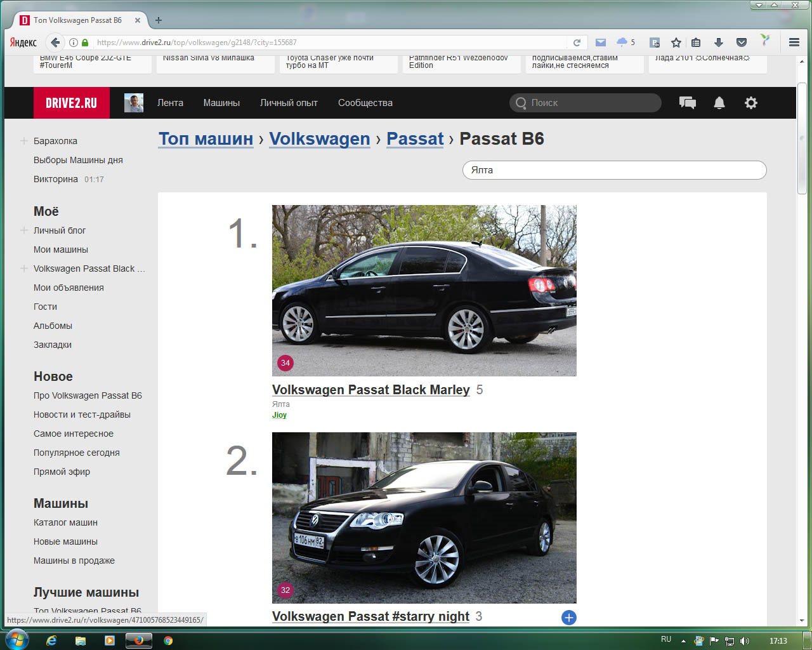Click the browser back arrow button
The width and height of the screenshot is (812, 650).
click(x=55, y=43)
